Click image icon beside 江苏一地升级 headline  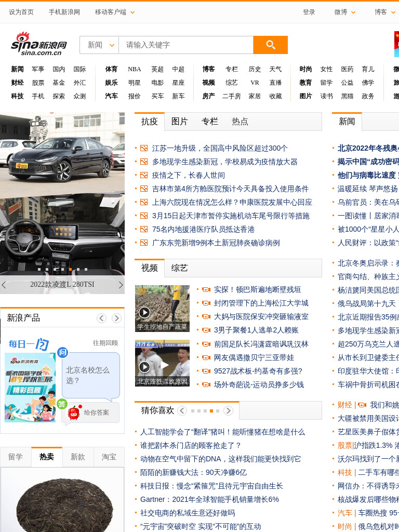point(144,148)
